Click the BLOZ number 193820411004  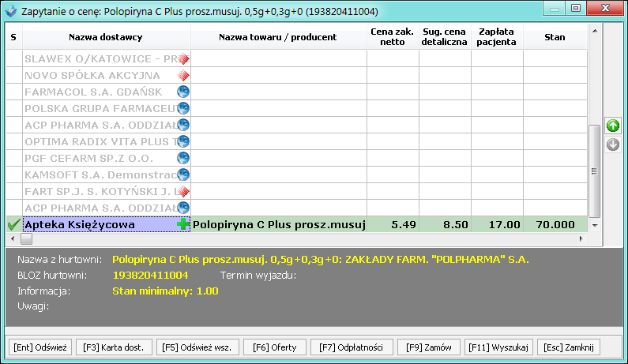(150, 275)
